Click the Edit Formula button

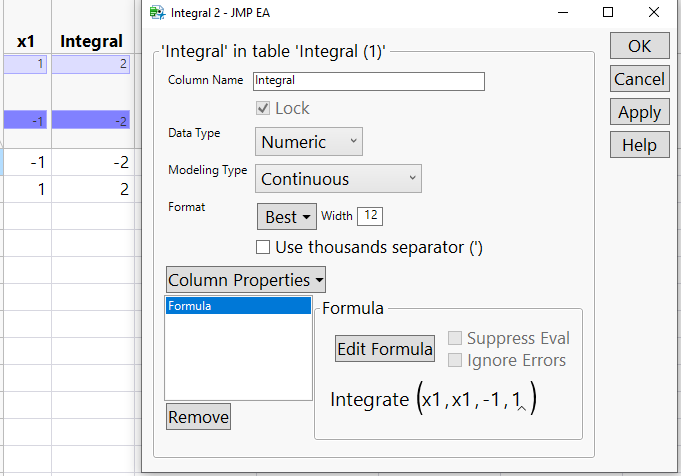(385, 349)
